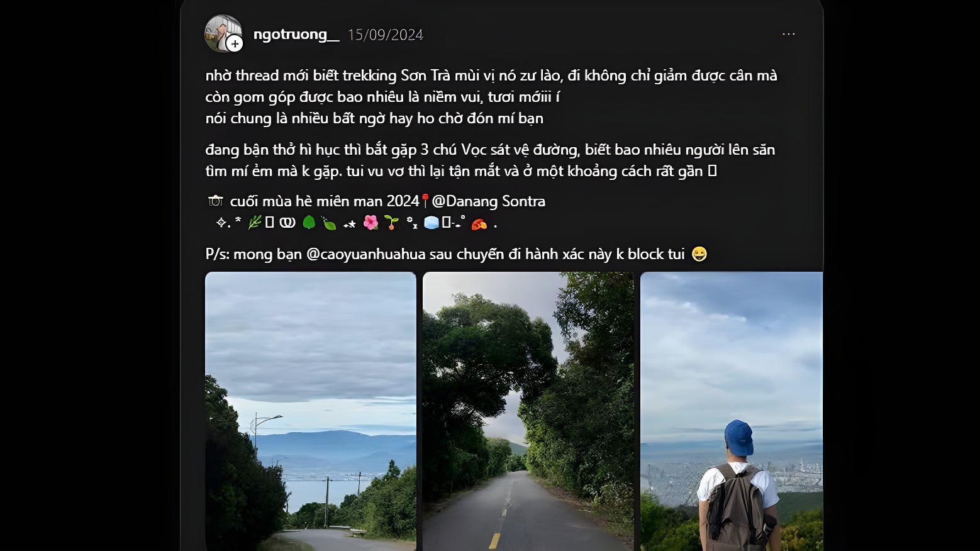Expand the three-dot more options menu
Viewport: 980px width, 551px height.
[788, 34]
